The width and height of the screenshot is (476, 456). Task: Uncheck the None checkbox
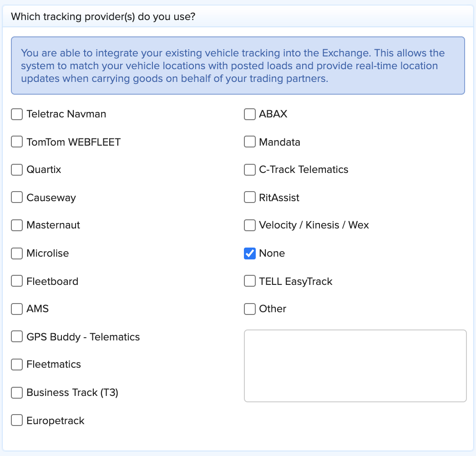tap(249, 253)
